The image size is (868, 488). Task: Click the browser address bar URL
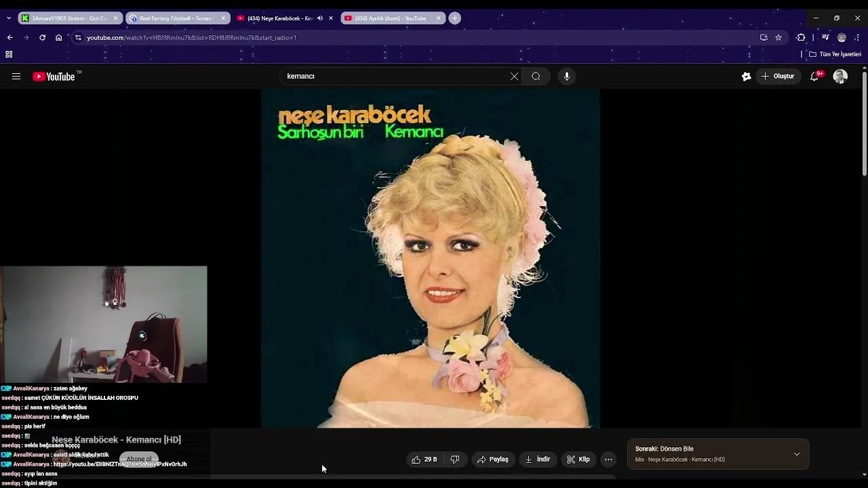tap(191, 37)
